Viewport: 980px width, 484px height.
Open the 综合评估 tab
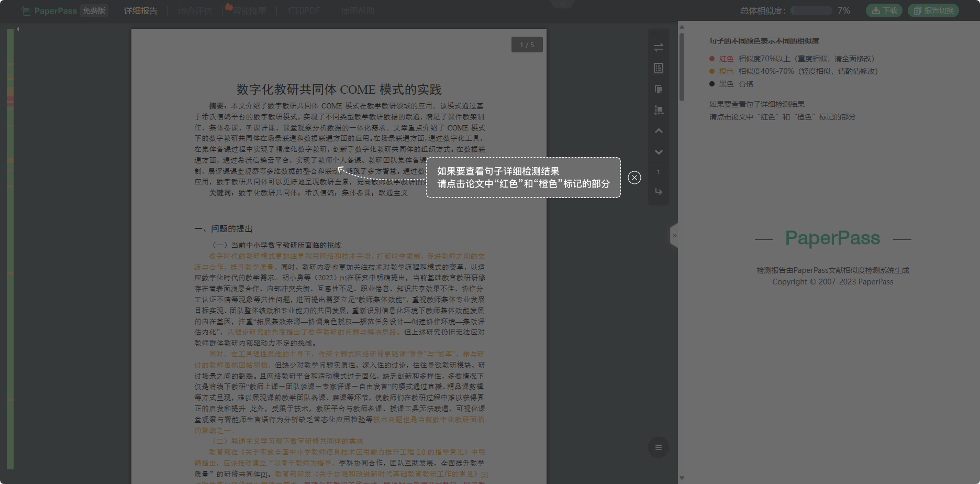[x=195, y=10]
